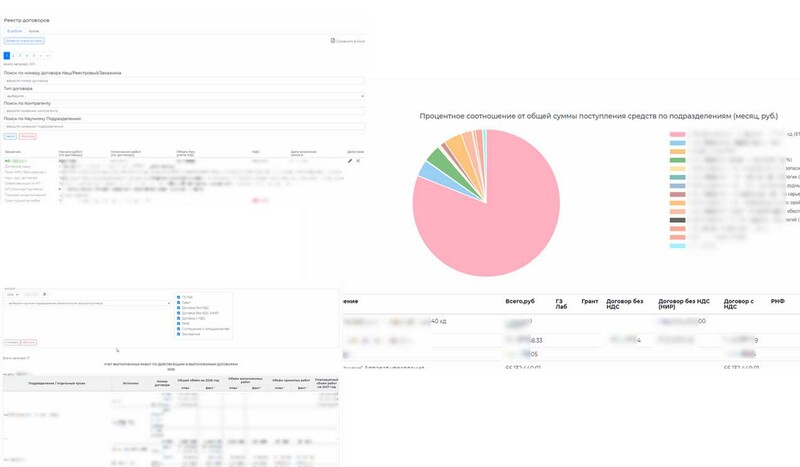Toggle the 'Договор без НДС (НИР)' checkbox

point(179,313)
